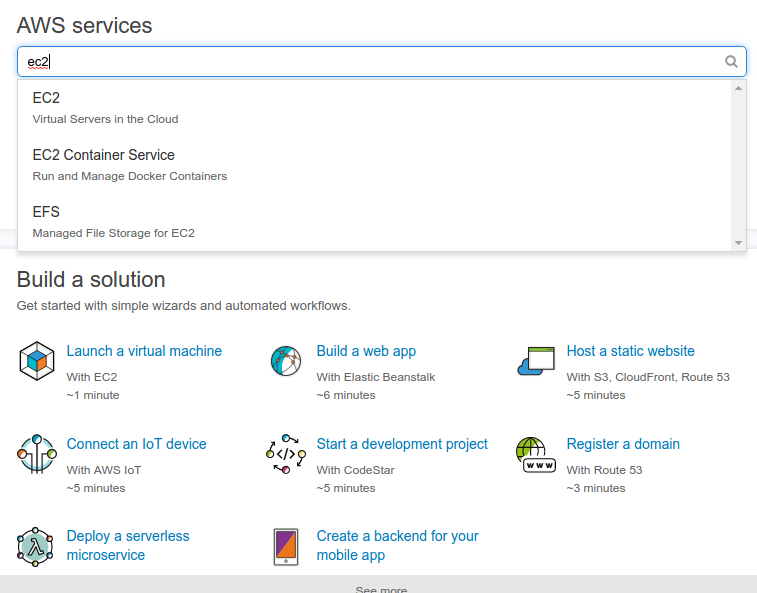
Task: Click With S3, CloudFront, Route 53 text
Action: 648,377
